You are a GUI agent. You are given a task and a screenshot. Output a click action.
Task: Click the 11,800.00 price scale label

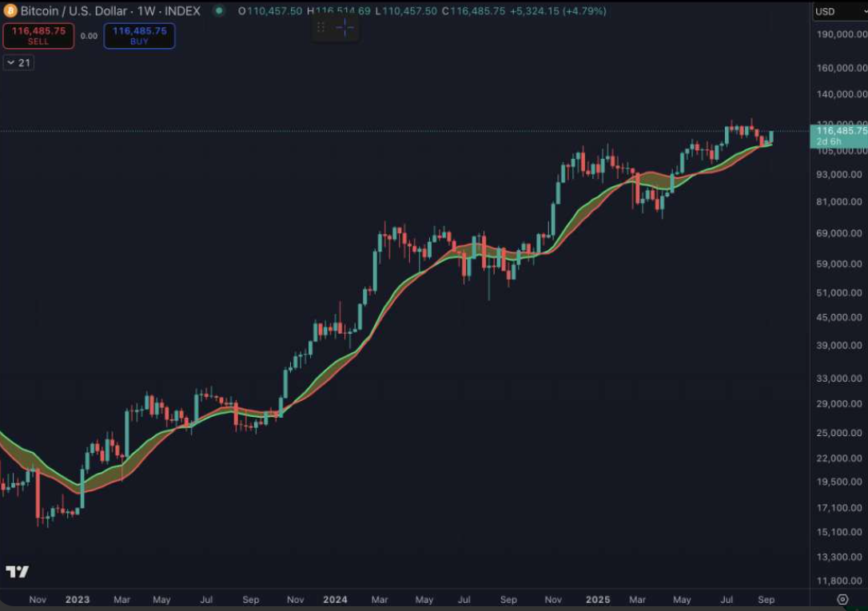coord(838,581)
